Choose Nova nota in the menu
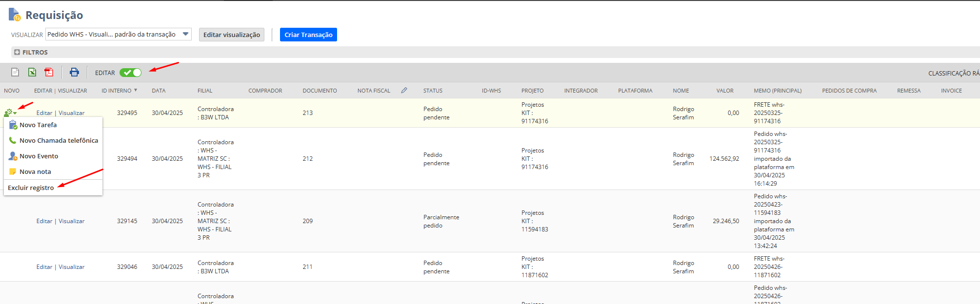Screen dimensions: 980x304 pyautogui.click(x=35, y=172)
